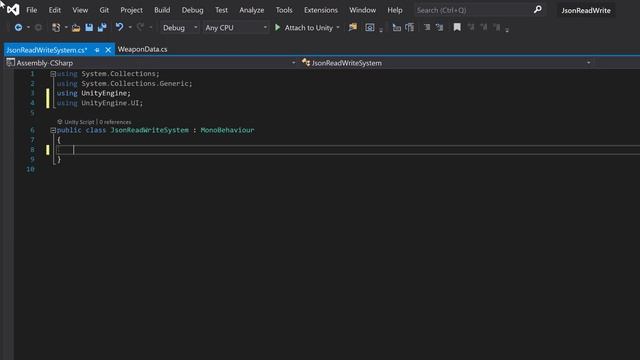Click the Navigate Forward icon

coord(38,27)
